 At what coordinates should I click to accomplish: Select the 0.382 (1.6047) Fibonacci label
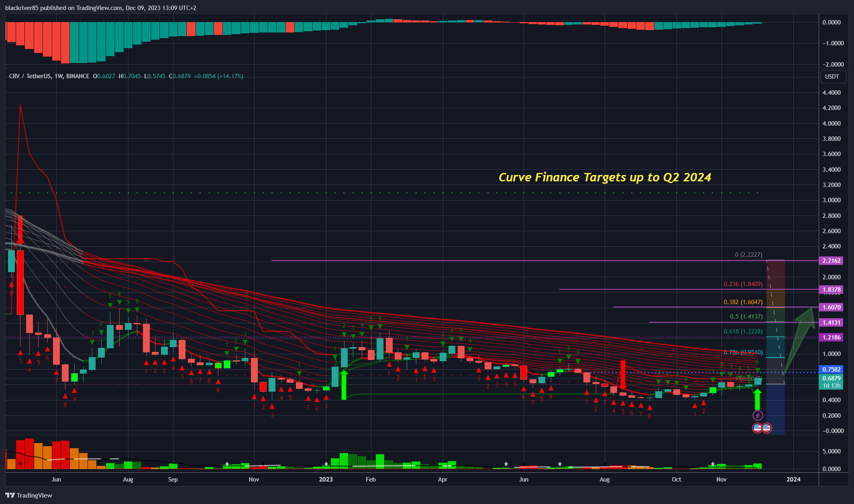743,302
